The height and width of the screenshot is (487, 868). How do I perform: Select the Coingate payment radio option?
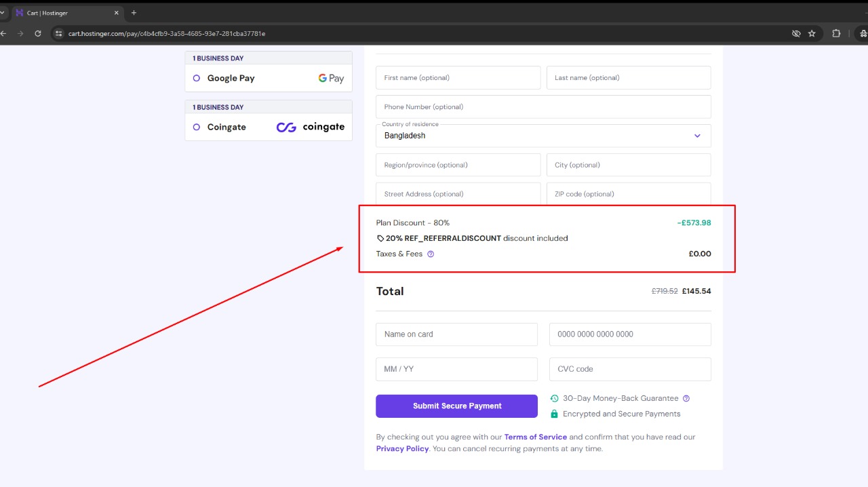click(197, 127)
